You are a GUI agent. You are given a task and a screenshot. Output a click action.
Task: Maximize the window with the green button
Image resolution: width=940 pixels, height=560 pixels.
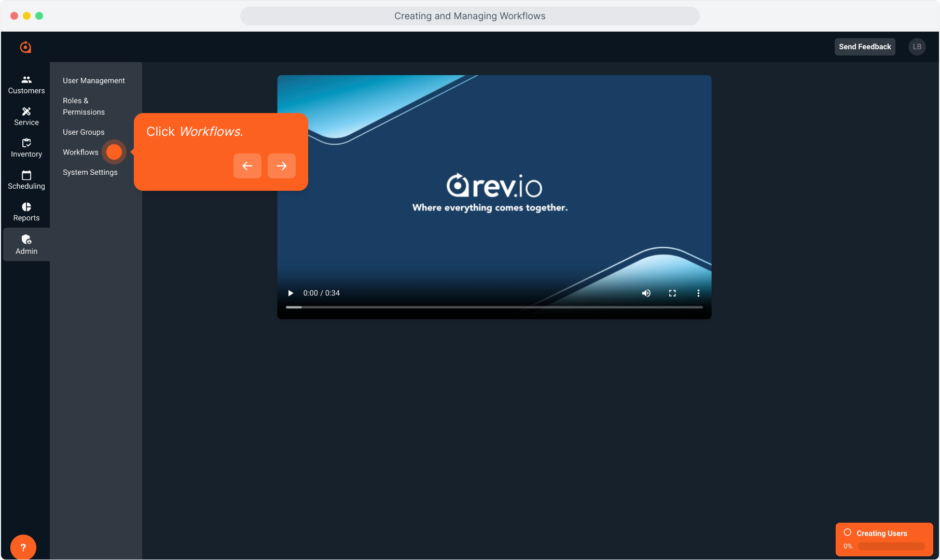(39, 16)
